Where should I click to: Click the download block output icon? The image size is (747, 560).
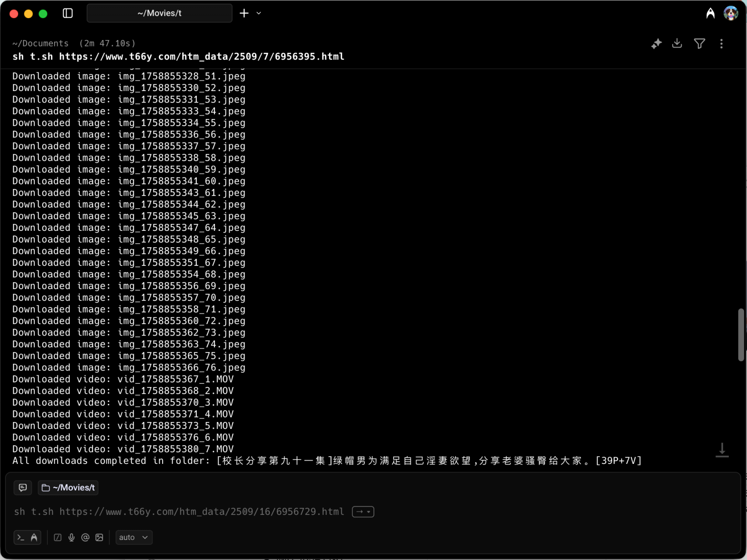(677, 44)
